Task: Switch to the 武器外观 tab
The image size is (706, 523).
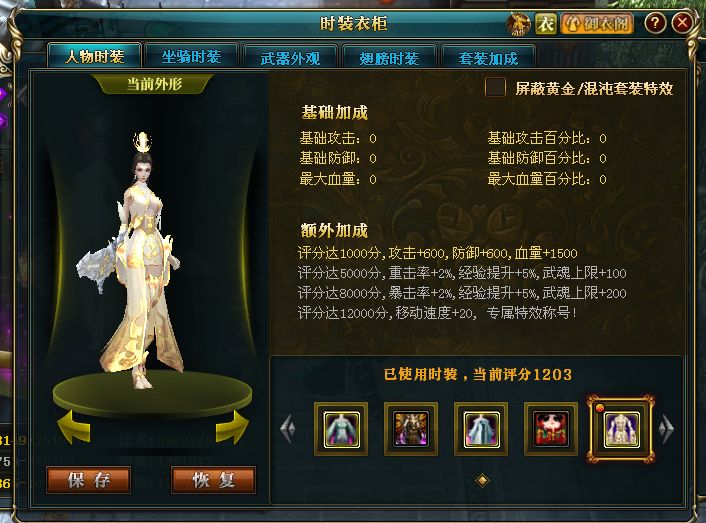Action: [x=290, y=58]
